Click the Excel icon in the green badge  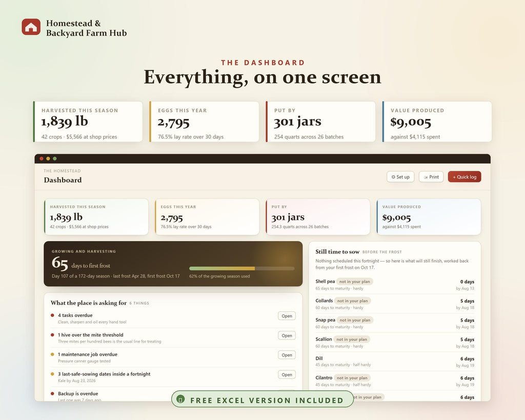click(180, 399)
